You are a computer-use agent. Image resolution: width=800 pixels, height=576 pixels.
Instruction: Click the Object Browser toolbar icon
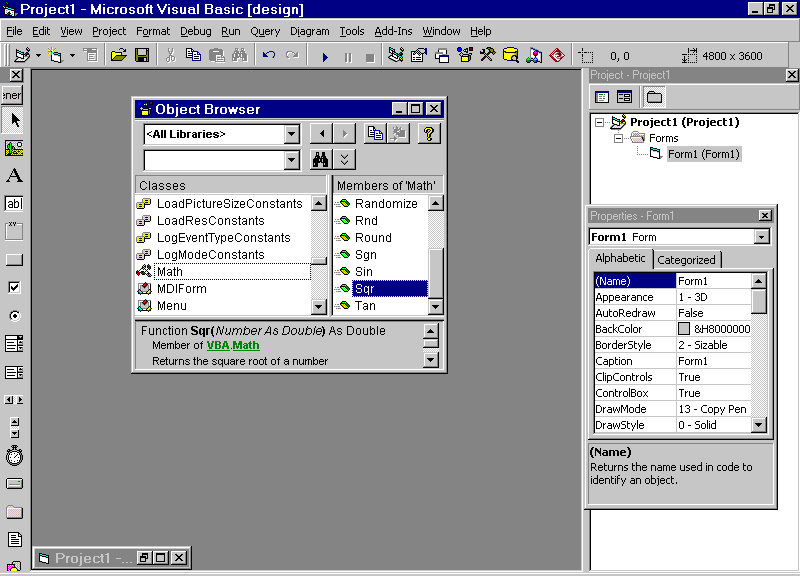click(465, 55)
